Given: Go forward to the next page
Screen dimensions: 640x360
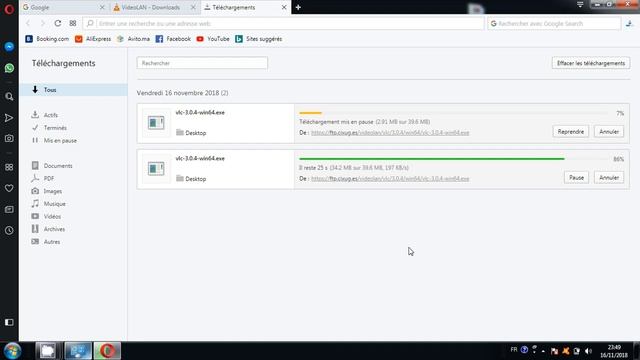Looking at the screenshot, I should point(42,23).
